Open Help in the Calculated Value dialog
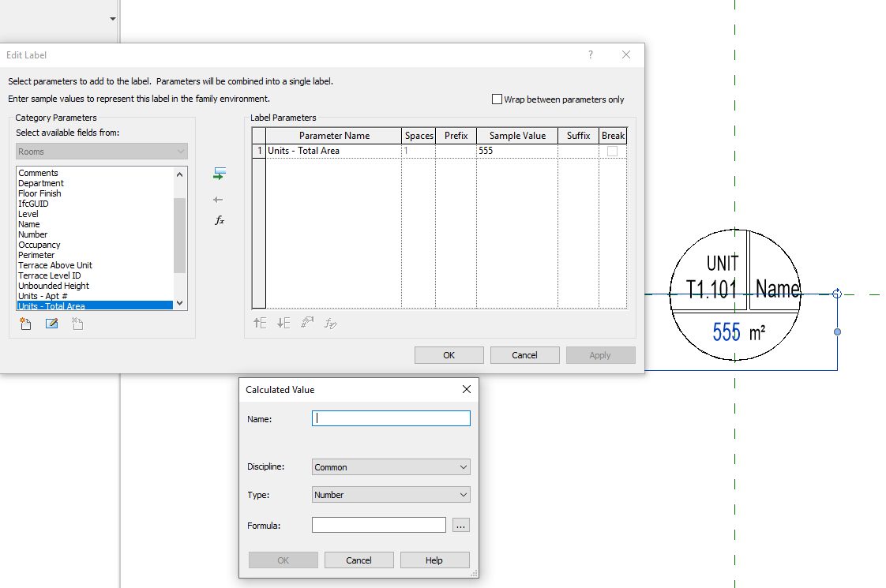Viewport: 886px width, 588px height. [x=434, y=560]
